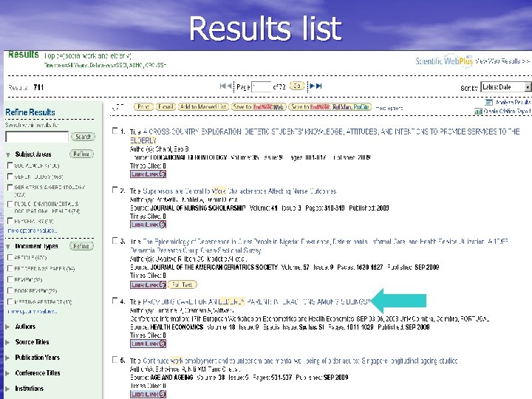This screenshot has width=532, height=399.
Task: Tick the checkbox for result 2
Action: click(115, 190)
